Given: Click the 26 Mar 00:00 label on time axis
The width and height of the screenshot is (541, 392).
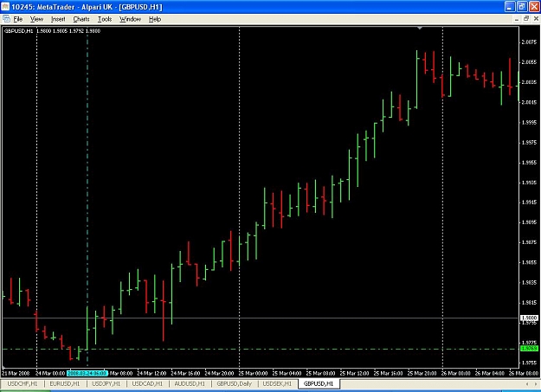Looking at the screenshot, I should pos(456,373).
